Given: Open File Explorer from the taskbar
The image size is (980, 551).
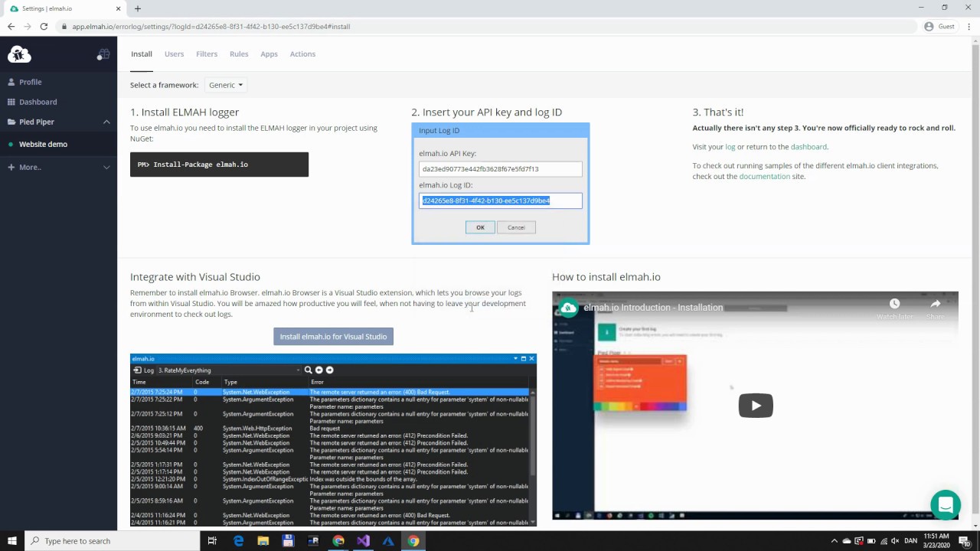Looking at the screenshot, I should coord(263,541).
